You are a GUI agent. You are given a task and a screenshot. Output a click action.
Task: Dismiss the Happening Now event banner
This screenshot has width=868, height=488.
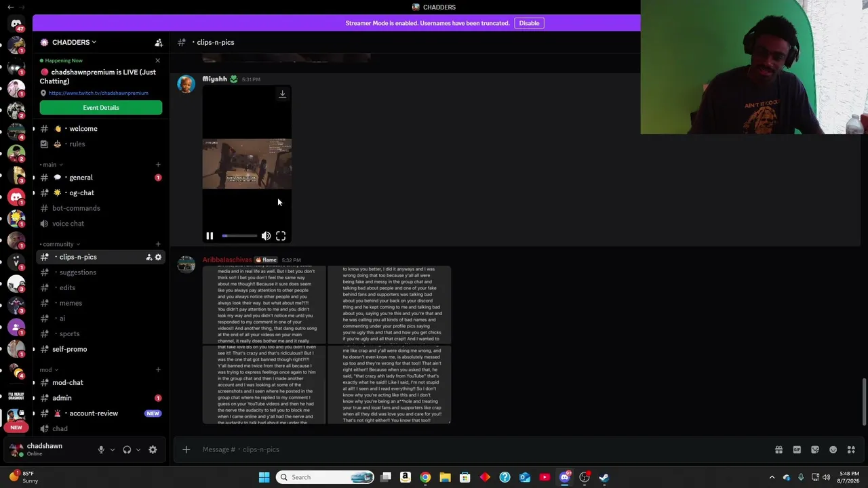(x=158, y=60)
